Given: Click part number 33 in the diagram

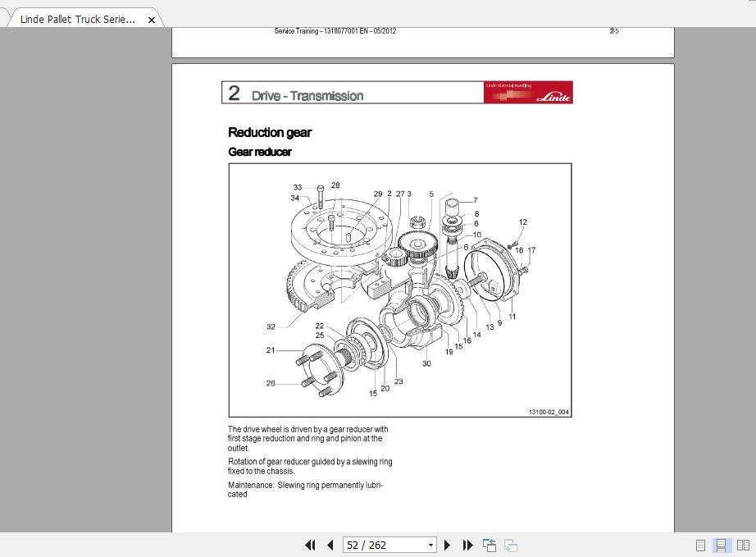Looking at the screenshot, I should coord(298,187).
